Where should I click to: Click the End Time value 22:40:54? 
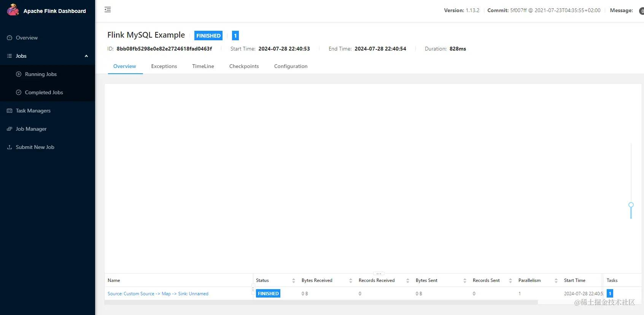380,49
